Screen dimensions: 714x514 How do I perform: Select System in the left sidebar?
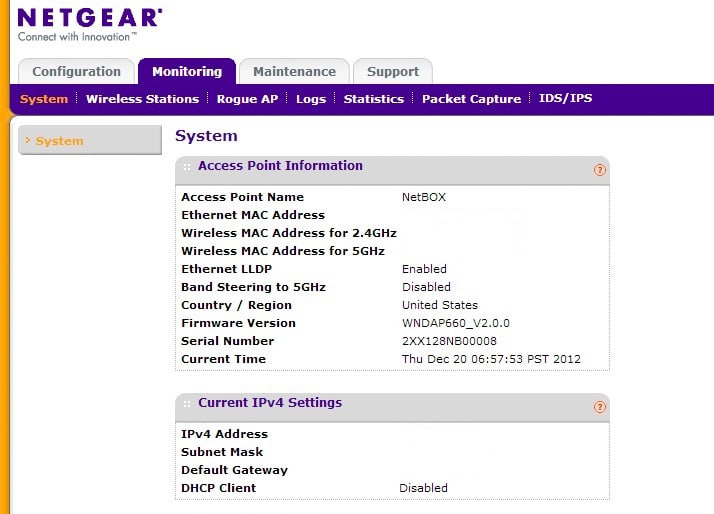point(90,140)
